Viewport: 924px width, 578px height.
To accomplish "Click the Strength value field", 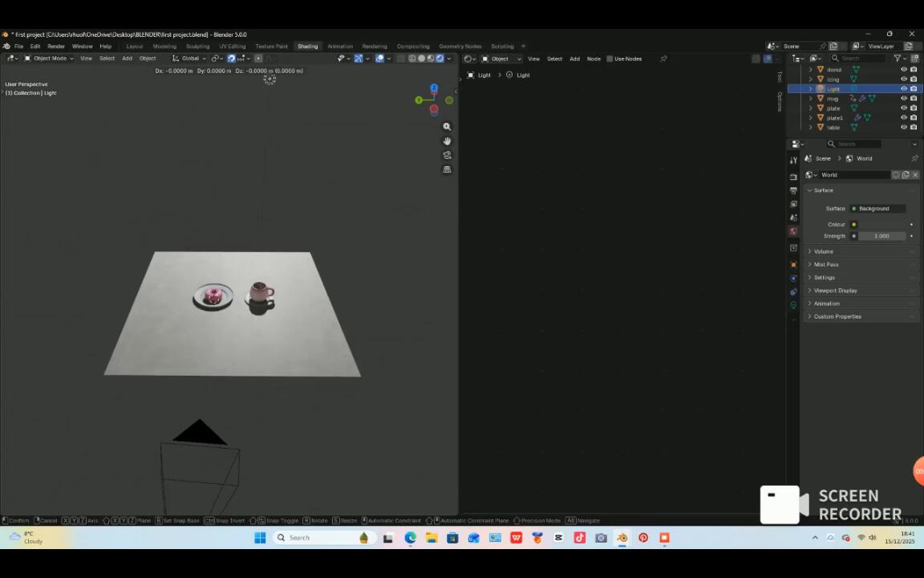I will (881, 236).
